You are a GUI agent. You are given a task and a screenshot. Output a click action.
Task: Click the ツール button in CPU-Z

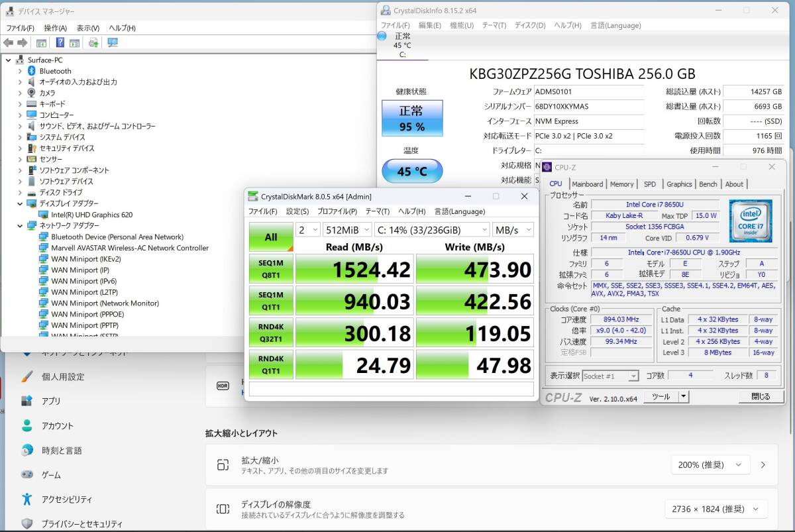661,397
